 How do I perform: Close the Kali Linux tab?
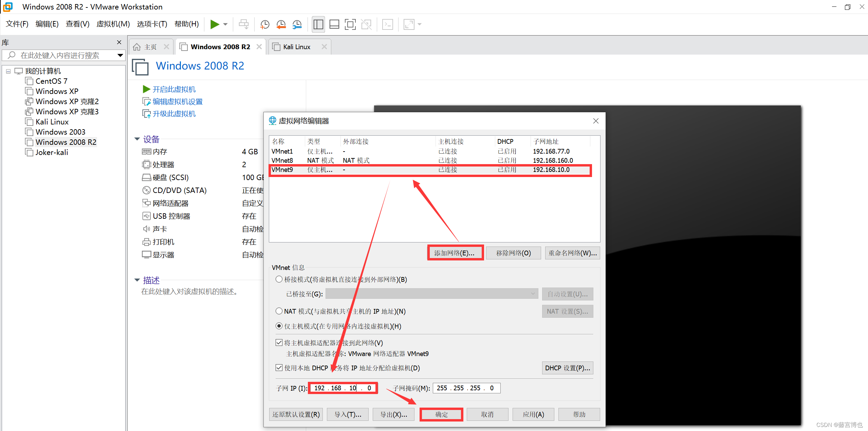click(324, 47)
